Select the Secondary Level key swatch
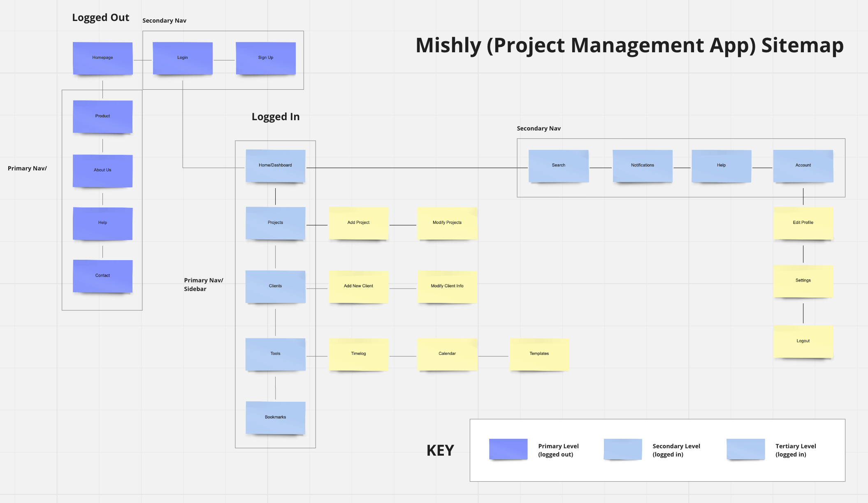 tap(623, 449)
